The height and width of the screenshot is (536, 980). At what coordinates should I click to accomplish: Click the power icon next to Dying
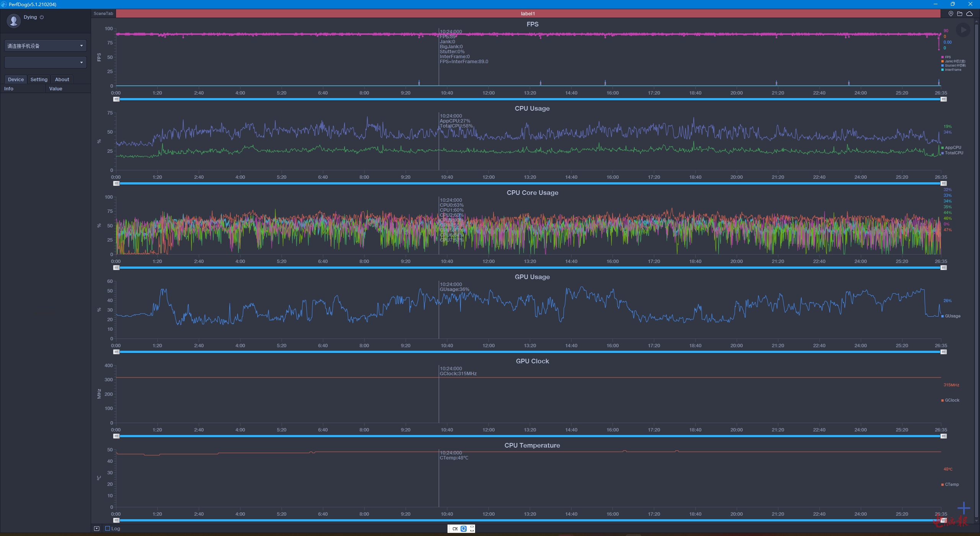(42, 17)
